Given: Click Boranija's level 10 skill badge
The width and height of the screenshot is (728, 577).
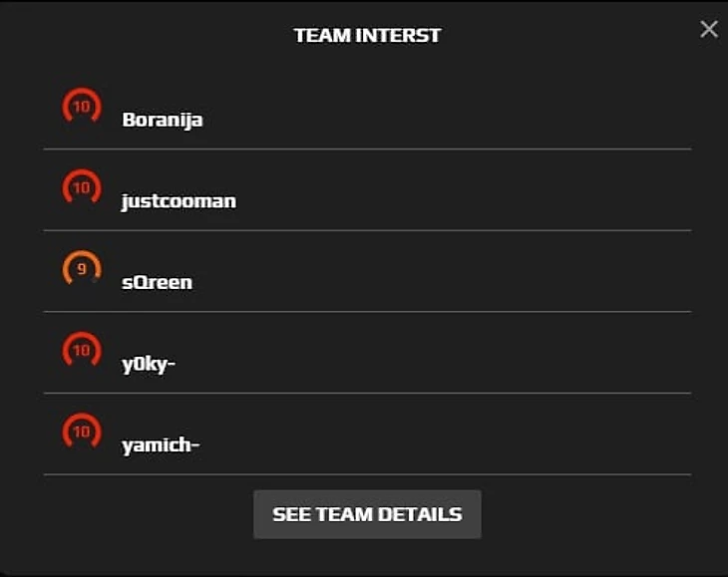Looking at the screenshot, I should [x=82, y=107].
